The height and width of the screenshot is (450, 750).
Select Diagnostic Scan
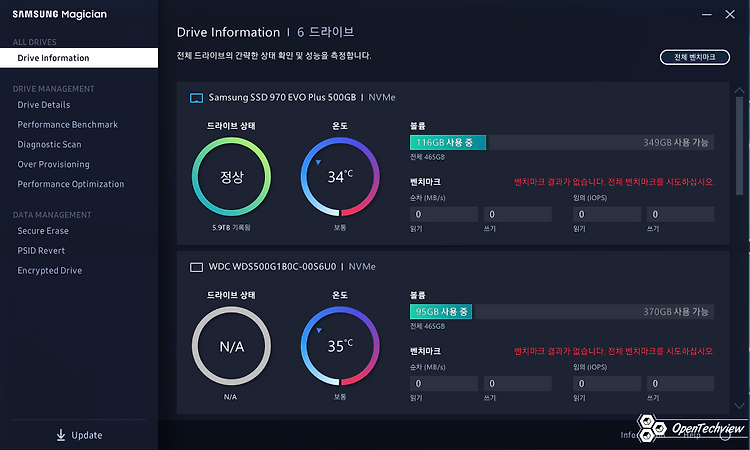(49, 144)
